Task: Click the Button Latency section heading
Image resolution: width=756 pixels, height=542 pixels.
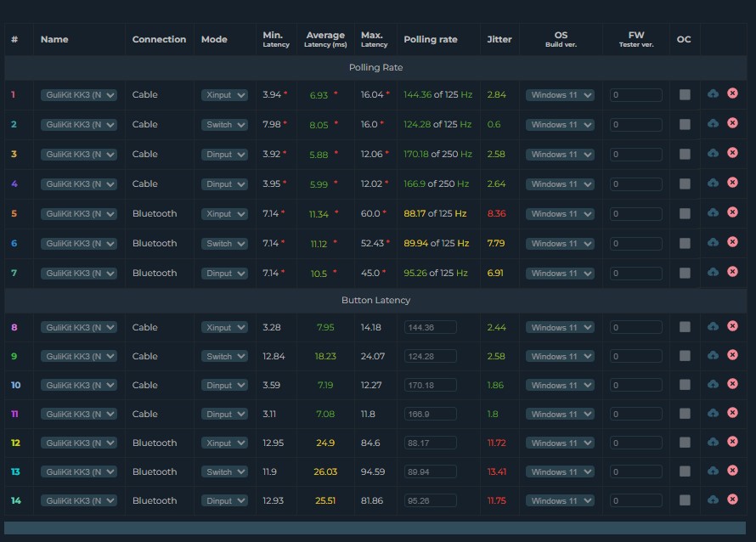Action: click(x=375, y=300)
